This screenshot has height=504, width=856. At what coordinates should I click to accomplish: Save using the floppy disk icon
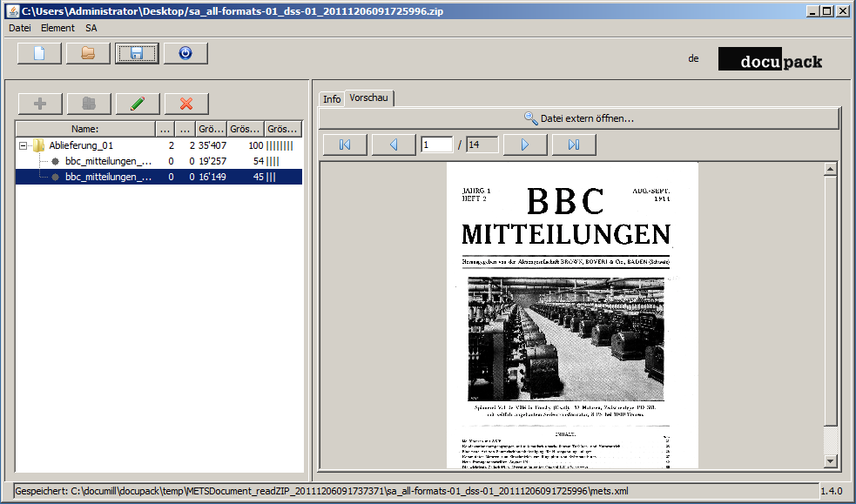point(137,53)
